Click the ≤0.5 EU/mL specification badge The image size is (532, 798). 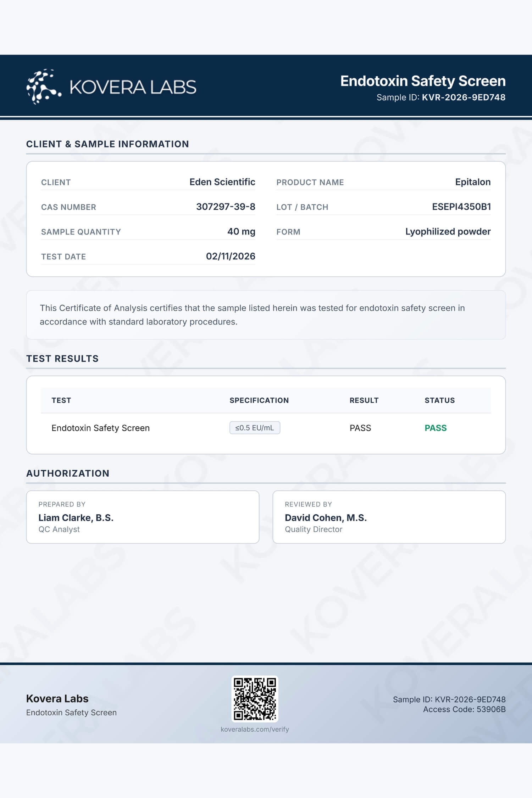click(255, 428)
